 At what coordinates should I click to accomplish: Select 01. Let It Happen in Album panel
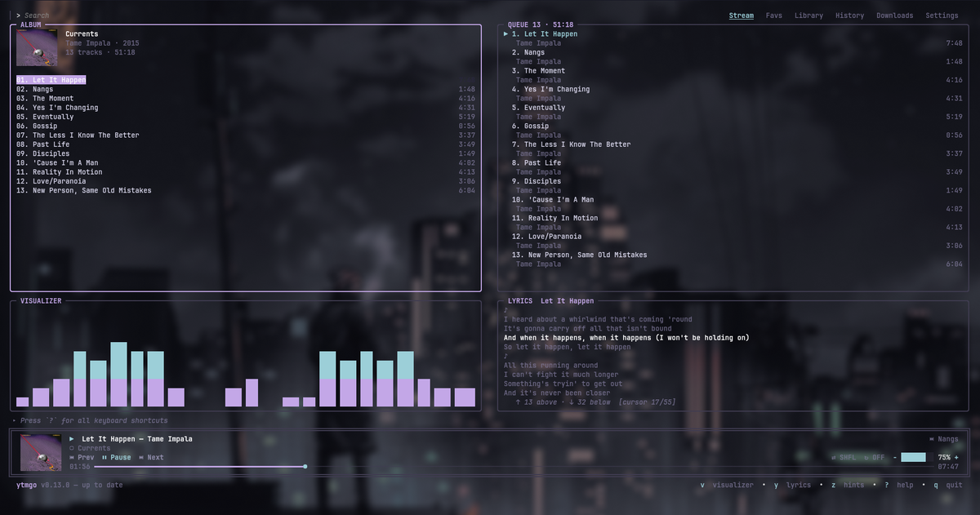pos(245,80)
